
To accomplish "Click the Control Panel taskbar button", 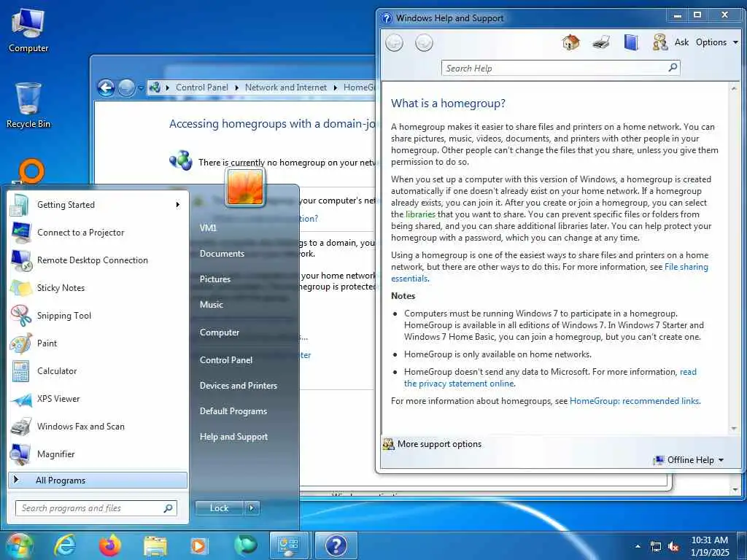I will coord(289,545).
